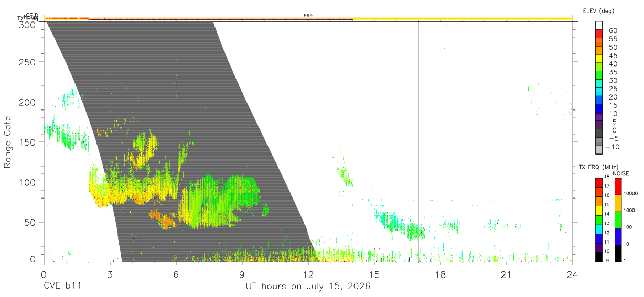Click the "50" Range Gate tick label

(31, 222)
